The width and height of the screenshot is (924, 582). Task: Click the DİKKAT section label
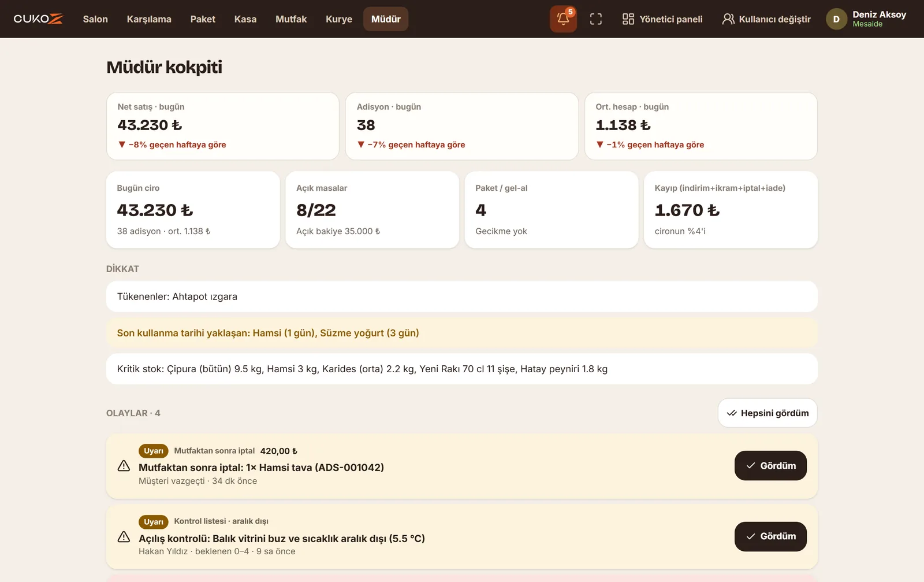122,269
